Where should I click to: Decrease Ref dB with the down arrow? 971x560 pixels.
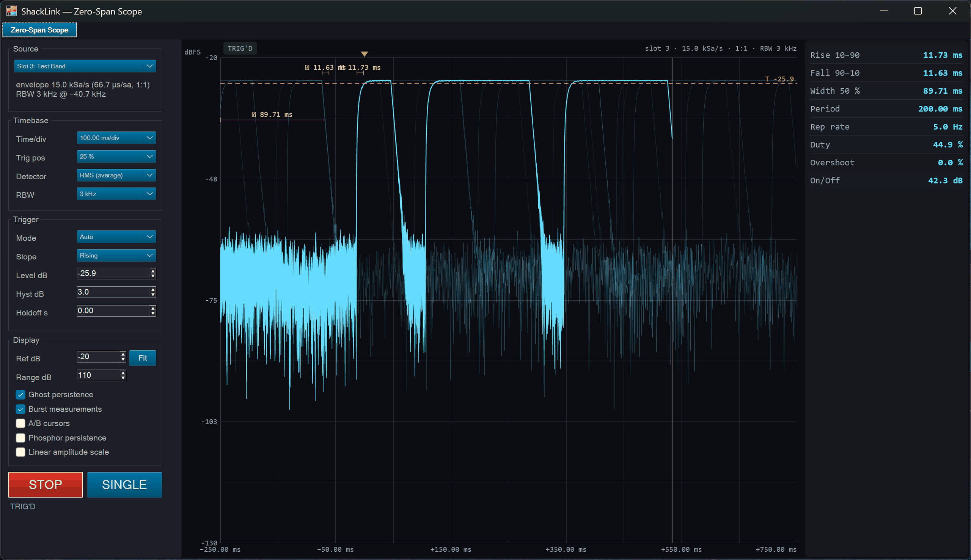tap(123, 359)
